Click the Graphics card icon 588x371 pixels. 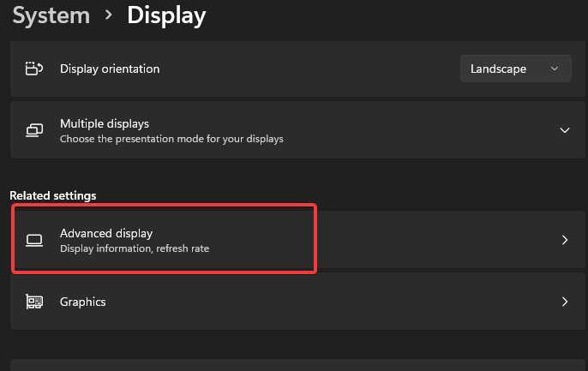point(34,302)
